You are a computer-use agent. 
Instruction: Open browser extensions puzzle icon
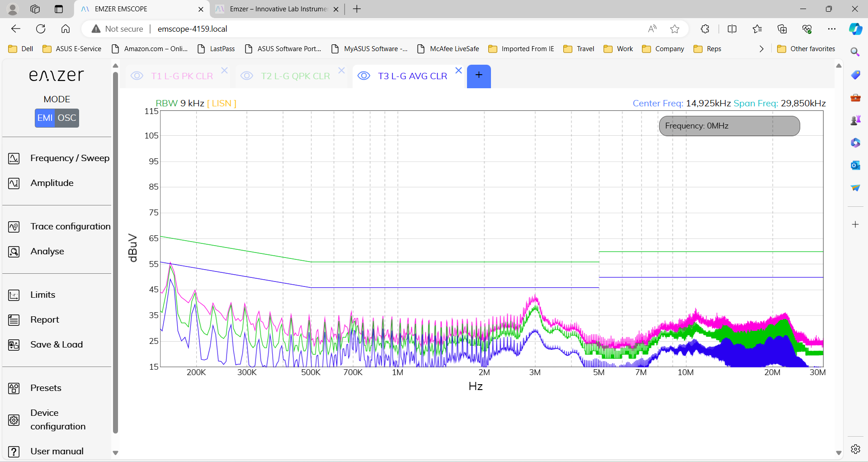coord(705,29)
